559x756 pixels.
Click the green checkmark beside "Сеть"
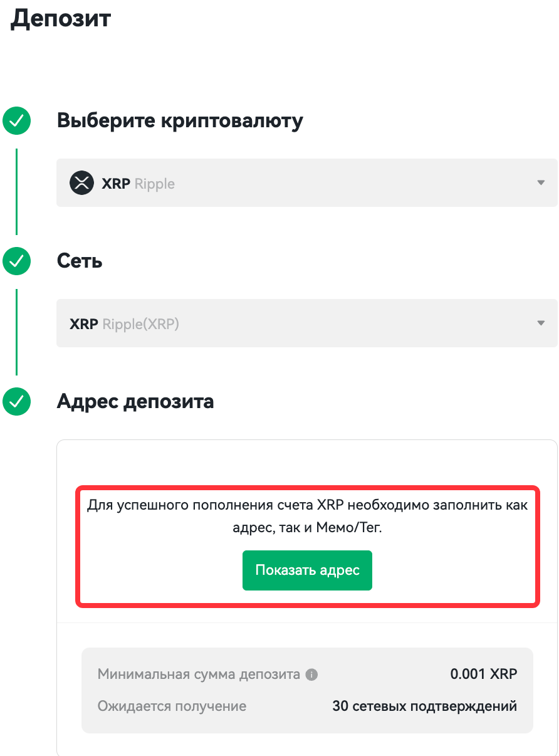pos(16,261)
